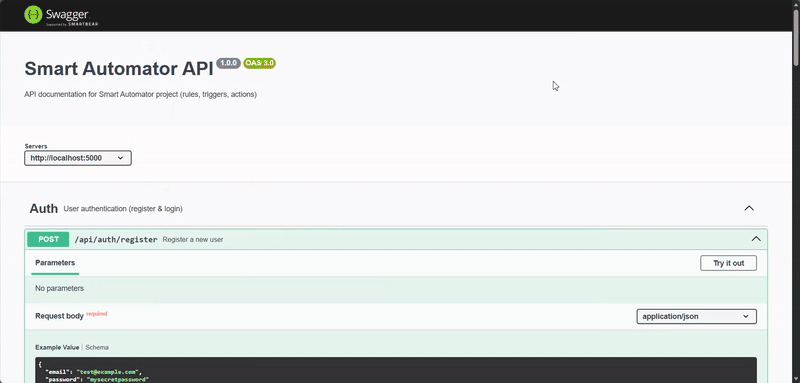
Task: Click the /api/auth/register endpoint path
Action: pyautogui.click(x=116, y=239)
